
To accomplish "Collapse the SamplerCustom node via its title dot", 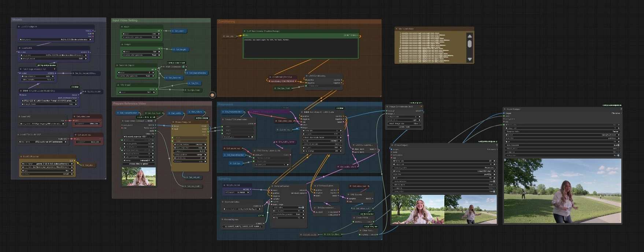I will tap(273, 186).
